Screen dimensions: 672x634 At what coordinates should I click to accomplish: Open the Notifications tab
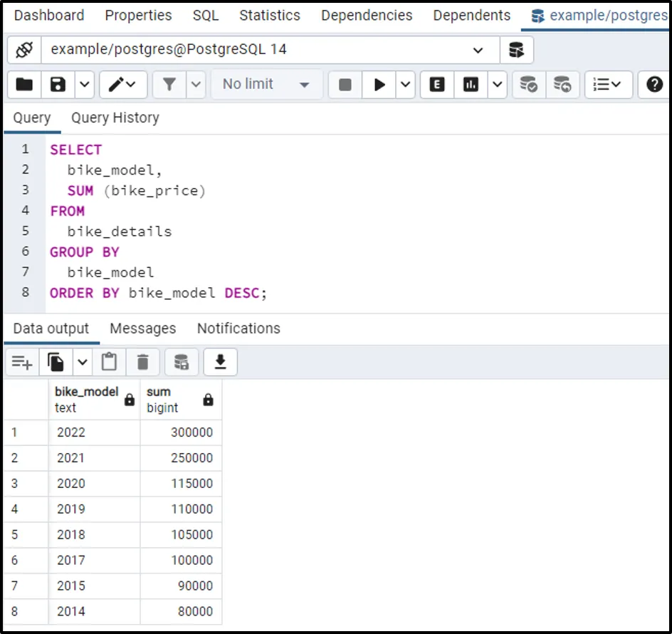(238, 328)
